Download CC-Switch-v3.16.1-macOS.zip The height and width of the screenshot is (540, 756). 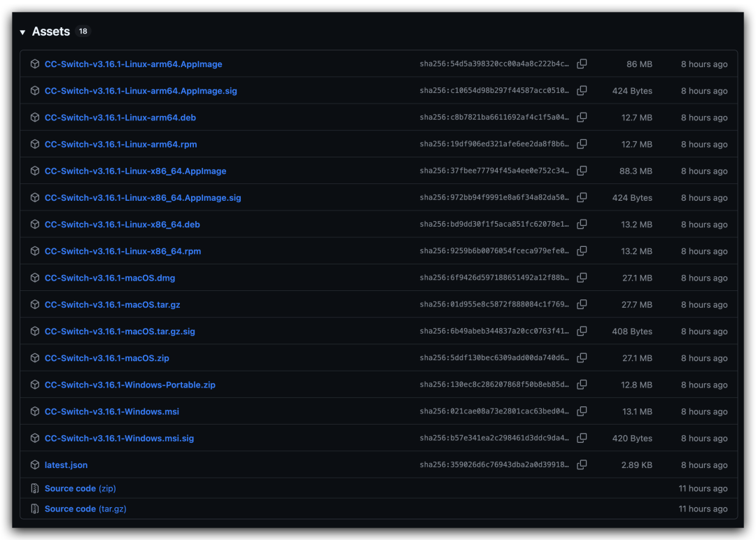[x=107, y=358]
